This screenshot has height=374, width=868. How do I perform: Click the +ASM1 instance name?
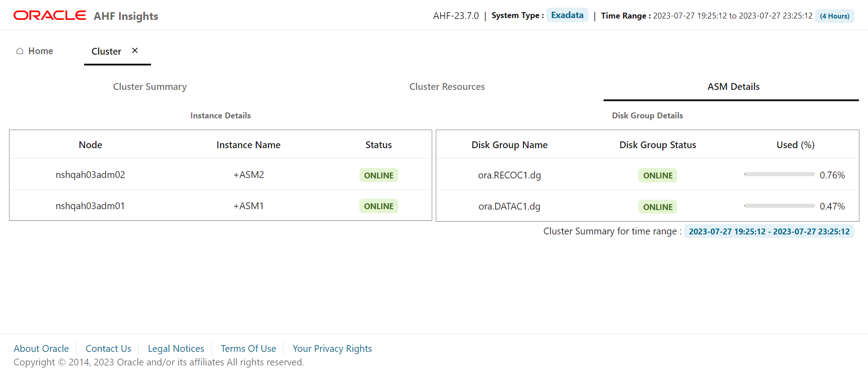coord(249,206)
